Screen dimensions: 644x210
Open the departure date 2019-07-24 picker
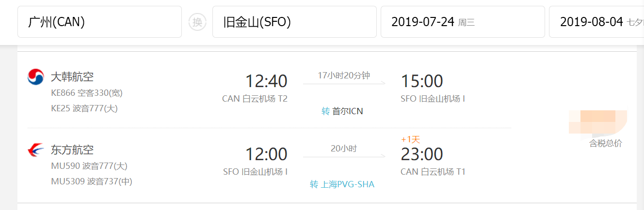[x=462, y=22]
